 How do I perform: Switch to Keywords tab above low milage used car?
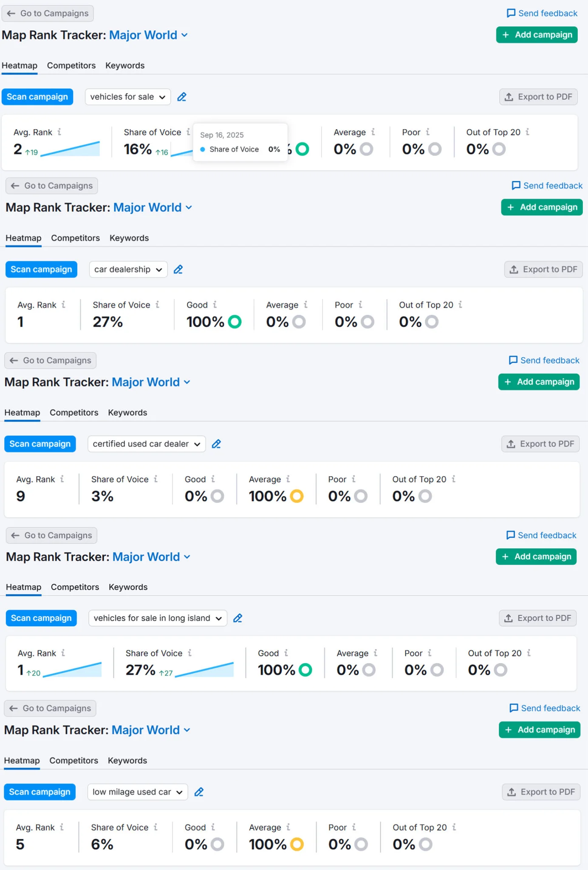click(x=127, y=760)
